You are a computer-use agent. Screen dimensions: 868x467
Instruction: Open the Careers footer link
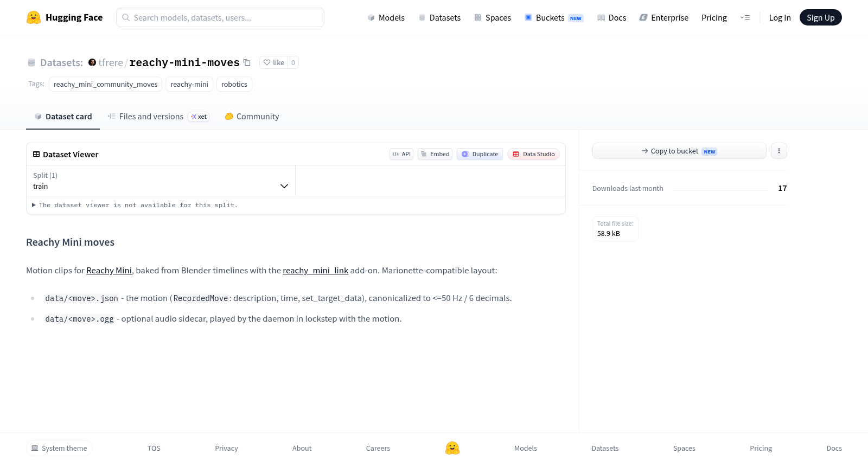[x=378, y=448]
